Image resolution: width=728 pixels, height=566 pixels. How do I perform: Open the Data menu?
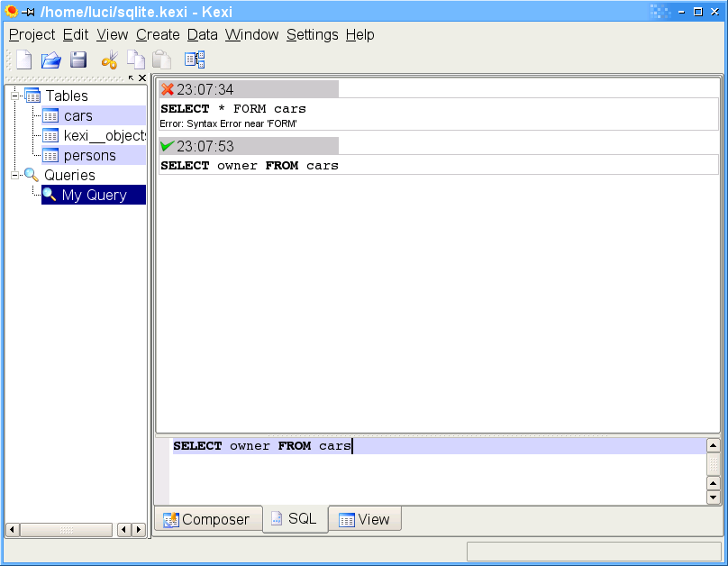[x=203, y=34]
